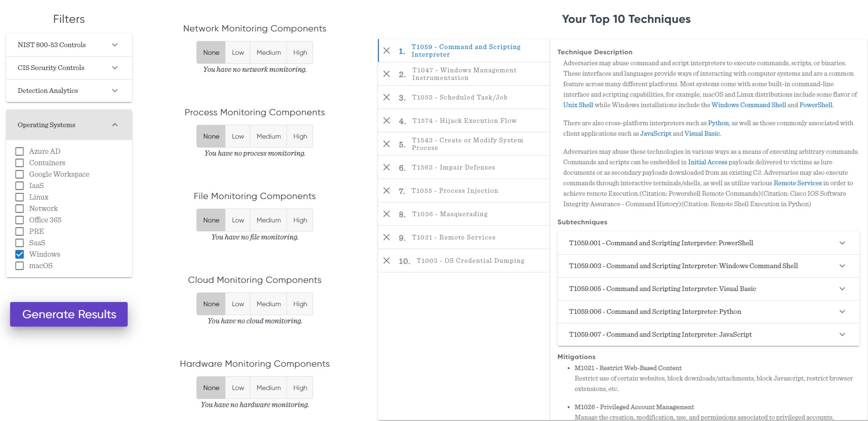The image size is (868, 421).
Task: Click X next to T1055 Process Injection
Action: pyautogui.click(x=387, y=190)
